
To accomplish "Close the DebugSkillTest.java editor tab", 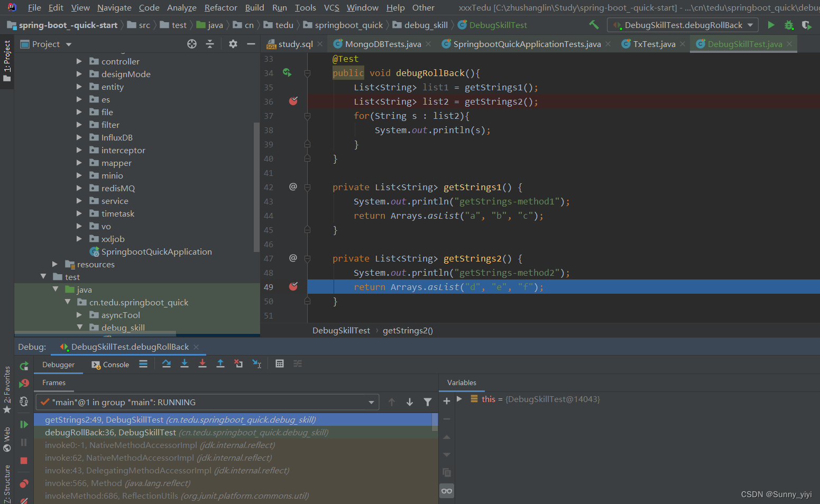I will (789, 44).
